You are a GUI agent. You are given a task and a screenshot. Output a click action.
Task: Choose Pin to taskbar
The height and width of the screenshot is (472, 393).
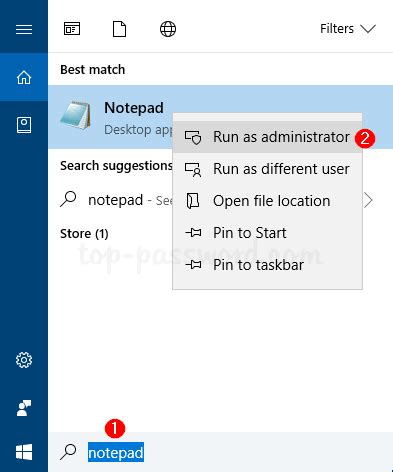click(267, 265)
